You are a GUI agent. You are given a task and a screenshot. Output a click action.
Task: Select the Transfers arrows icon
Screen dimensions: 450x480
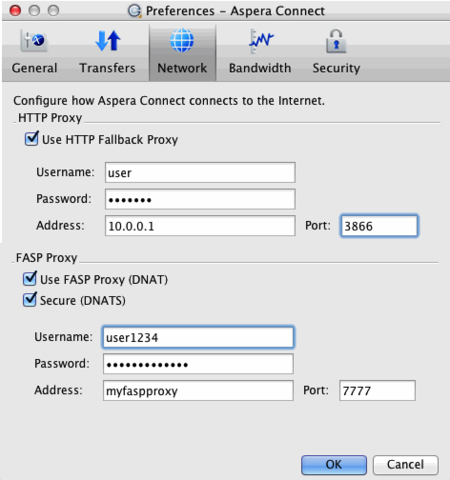[108, 41]
